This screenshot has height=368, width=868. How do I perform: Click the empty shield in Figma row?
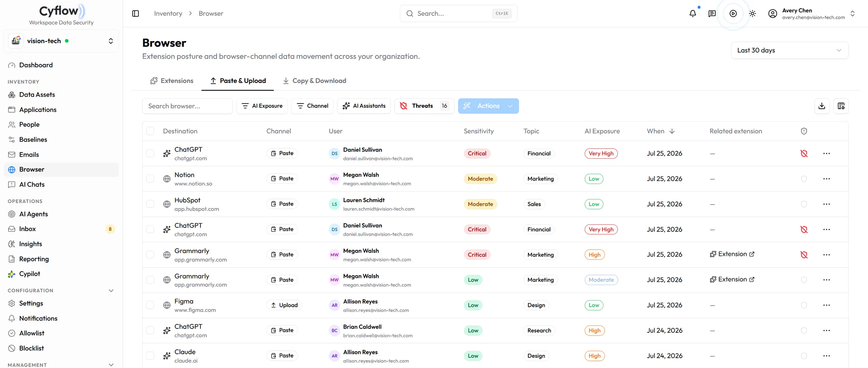click(804, 305)
